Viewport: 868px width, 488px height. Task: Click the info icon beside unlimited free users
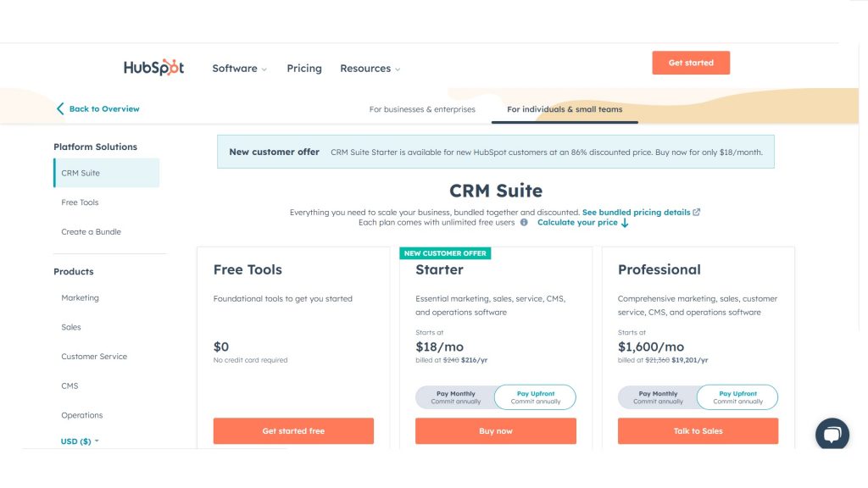[524, 223]
